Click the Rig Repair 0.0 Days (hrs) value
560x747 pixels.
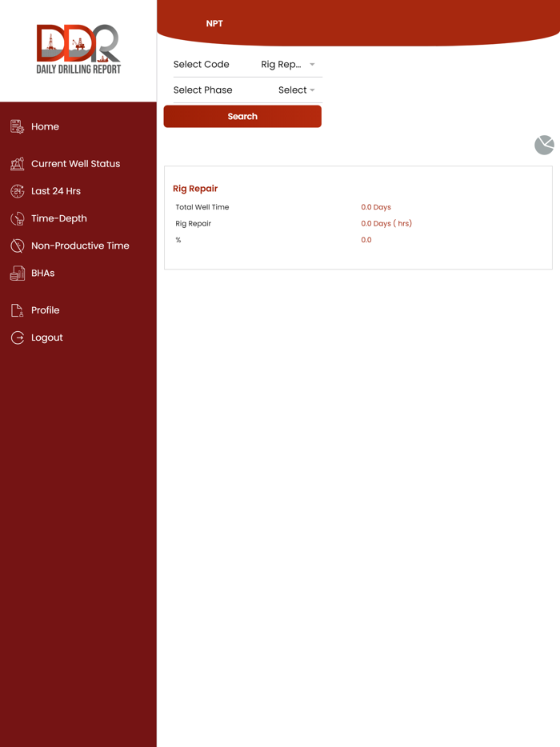coord(386,224)
